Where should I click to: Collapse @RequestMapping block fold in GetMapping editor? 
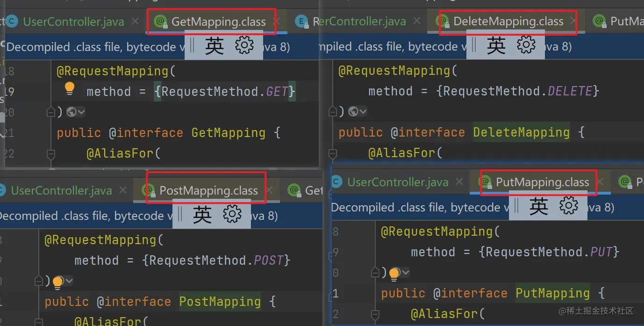point(51,112)
